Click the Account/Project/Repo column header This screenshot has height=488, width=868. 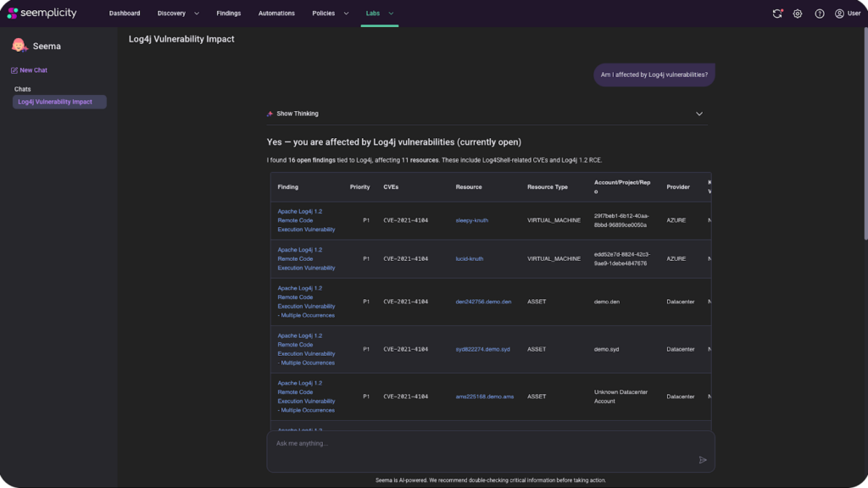click(622, 187)
